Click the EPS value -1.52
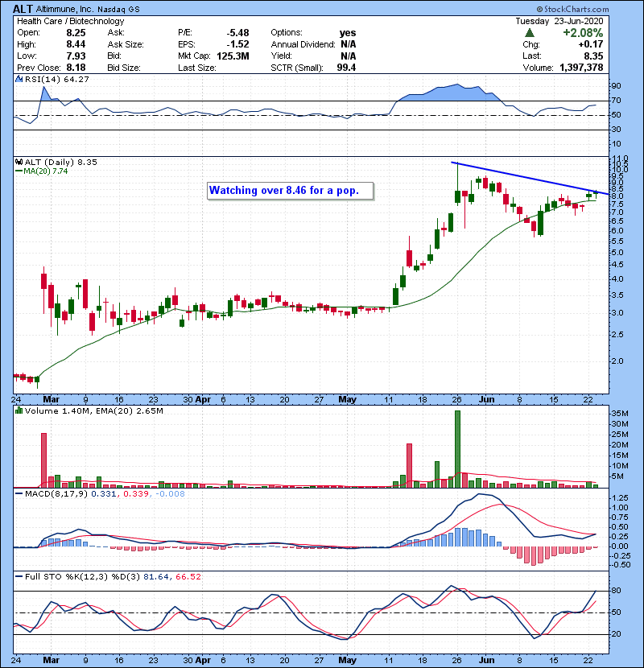 [237, 44]
